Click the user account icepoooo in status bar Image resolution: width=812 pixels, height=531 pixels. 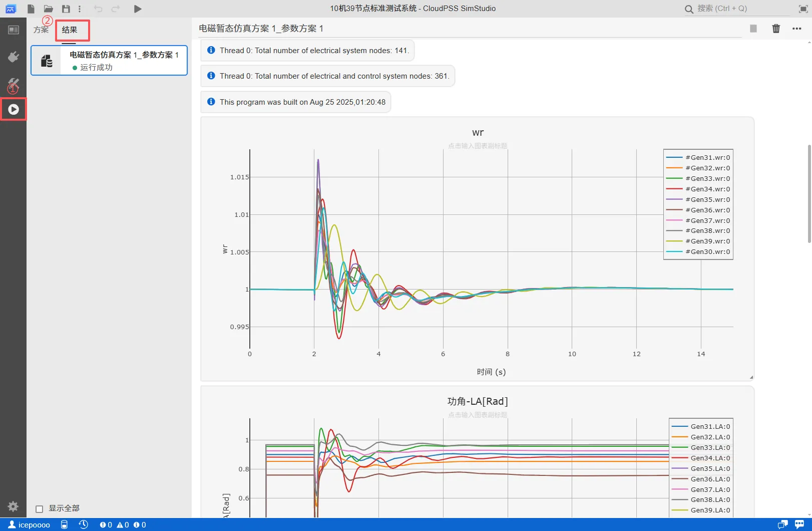30,524
